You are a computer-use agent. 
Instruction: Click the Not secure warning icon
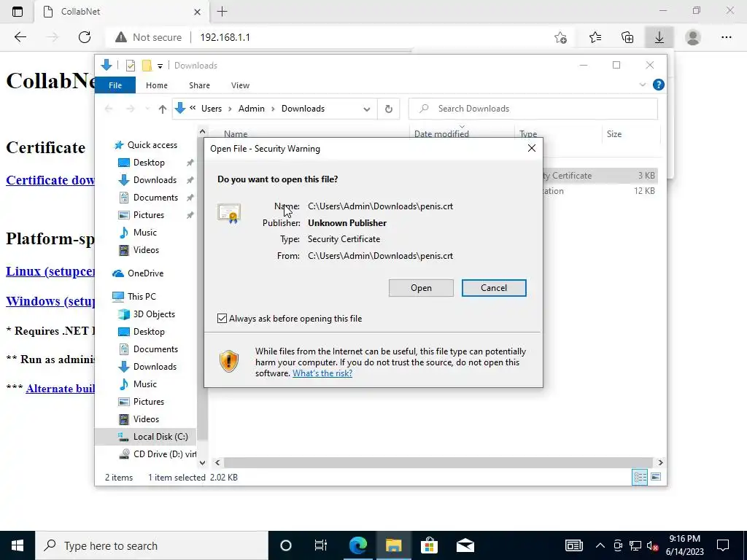click(x=121, y=37)
